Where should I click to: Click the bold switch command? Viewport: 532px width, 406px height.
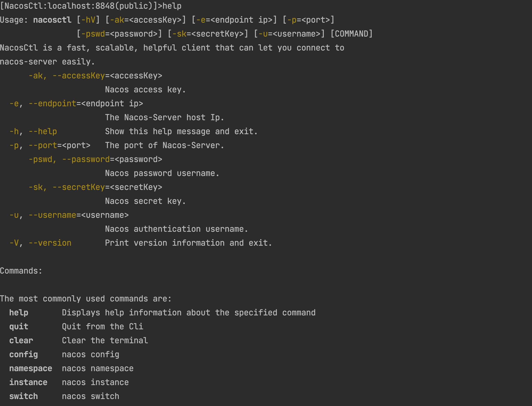(24, 396)
